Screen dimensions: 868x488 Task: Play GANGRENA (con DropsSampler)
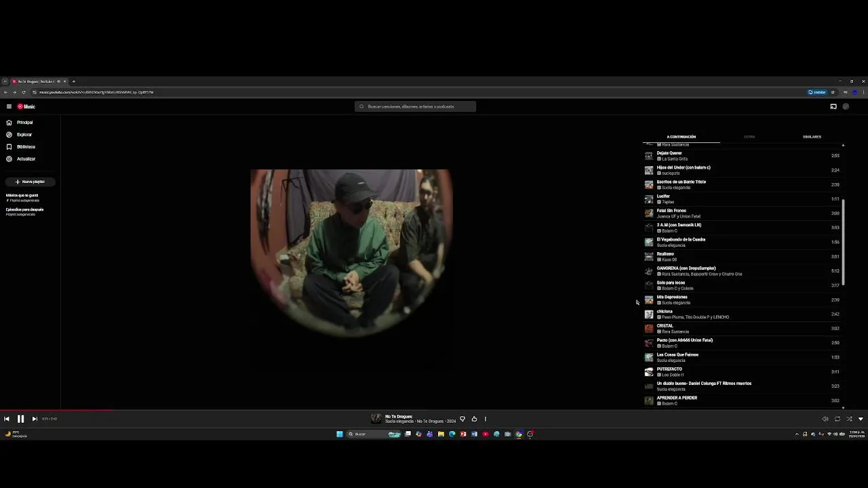pyautogui.click(x=741, y=271)
